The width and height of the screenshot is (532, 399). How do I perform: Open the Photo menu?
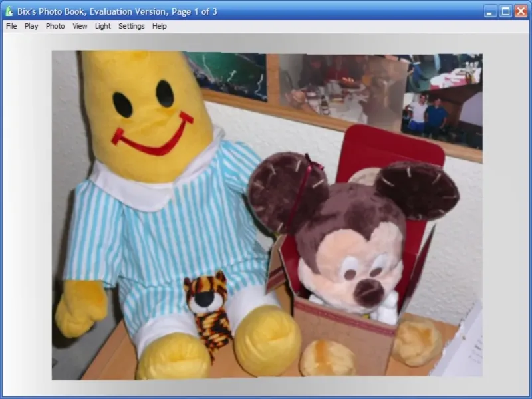pos(55,26)
